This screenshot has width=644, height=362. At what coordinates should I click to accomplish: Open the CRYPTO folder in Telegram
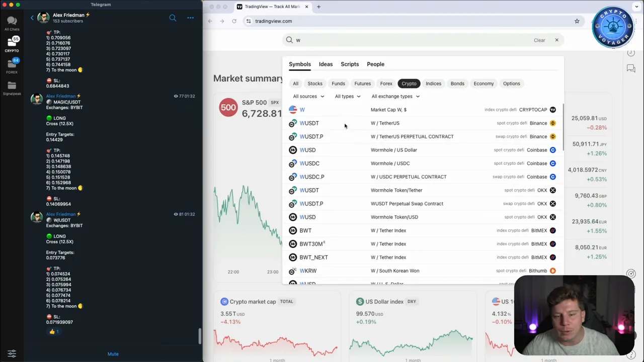coord(12,44)
